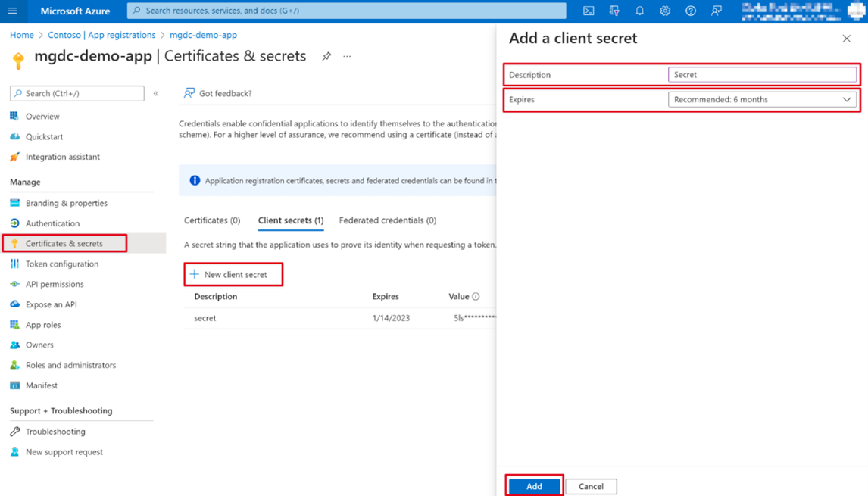The image size is (868, 496).
Task: Switch to the Federated credentials tab
Action: pyautogui.click(x=387, y=220)
